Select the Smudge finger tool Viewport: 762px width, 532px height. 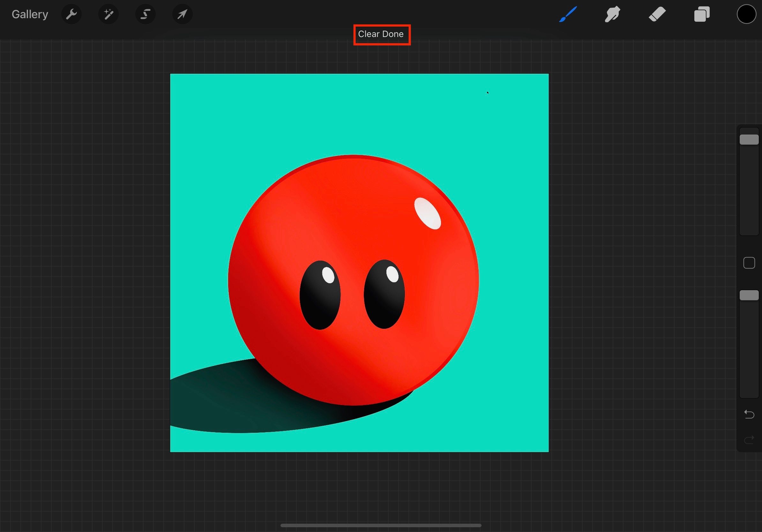pos(612,14)
